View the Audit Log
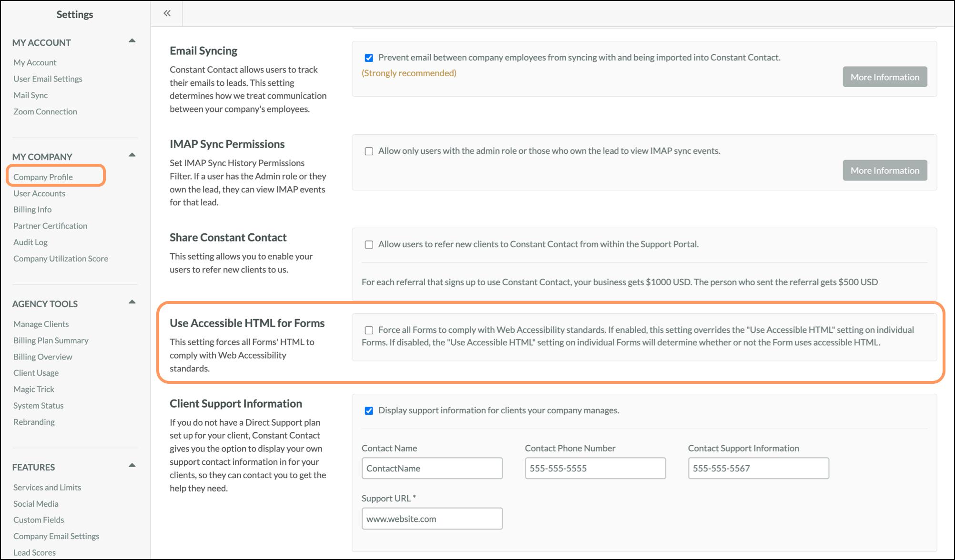Viewport: 955px width, 560px height. tap(30, 242)
